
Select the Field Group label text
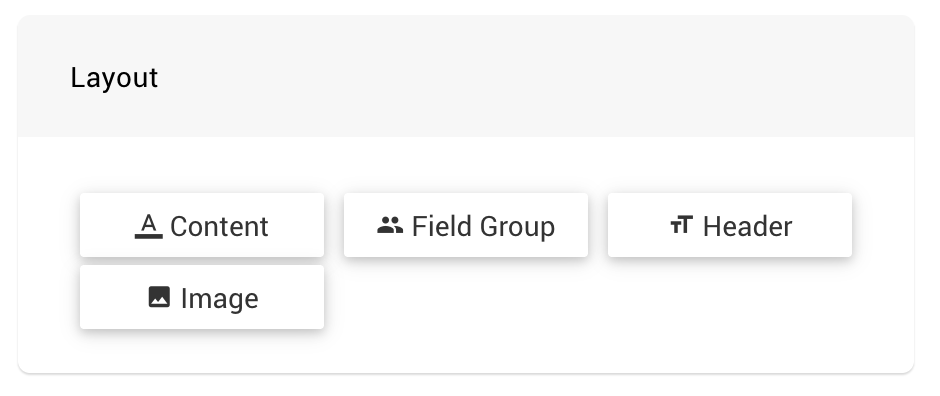click(x=483, y=226)
